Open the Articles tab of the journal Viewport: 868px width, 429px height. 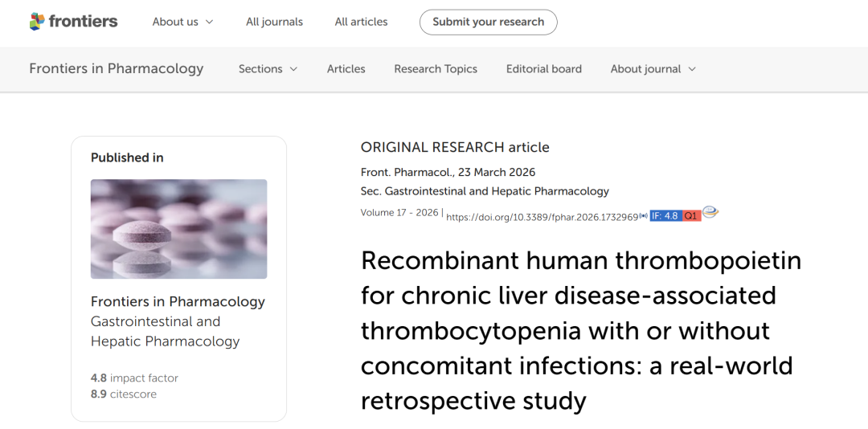[x=346, y=69]
